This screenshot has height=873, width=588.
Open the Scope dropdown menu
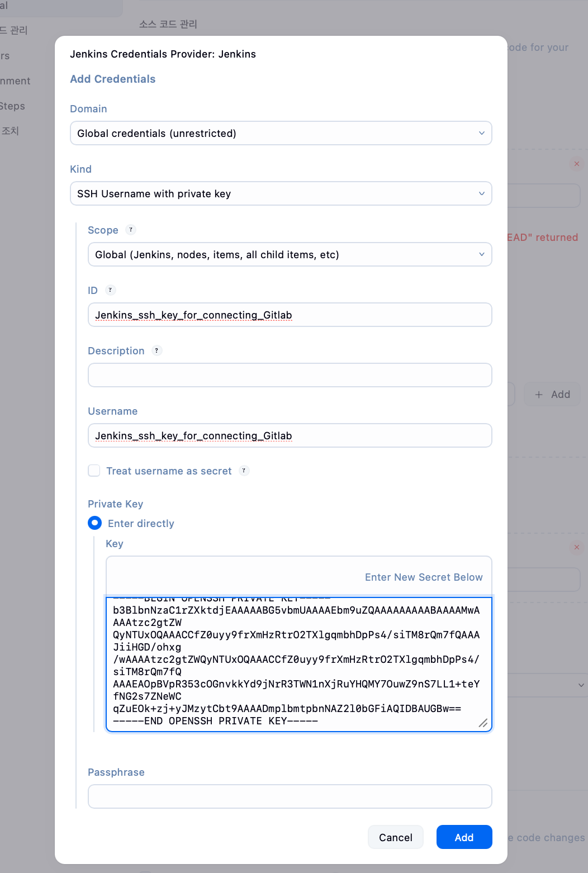(x=290, y=254)
